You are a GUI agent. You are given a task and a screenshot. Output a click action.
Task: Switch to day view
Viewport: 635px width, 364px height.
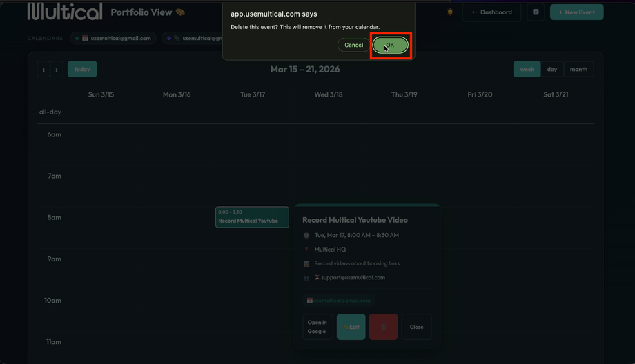pyautogui.click(x=552, y=69)
